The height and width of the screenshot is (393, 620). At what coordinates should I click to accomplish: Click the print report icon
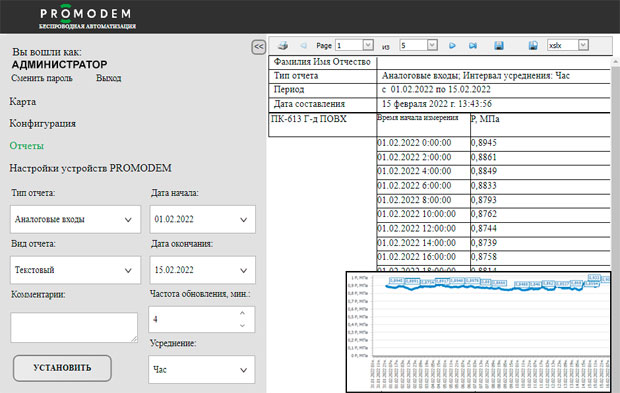click(282, 45)
